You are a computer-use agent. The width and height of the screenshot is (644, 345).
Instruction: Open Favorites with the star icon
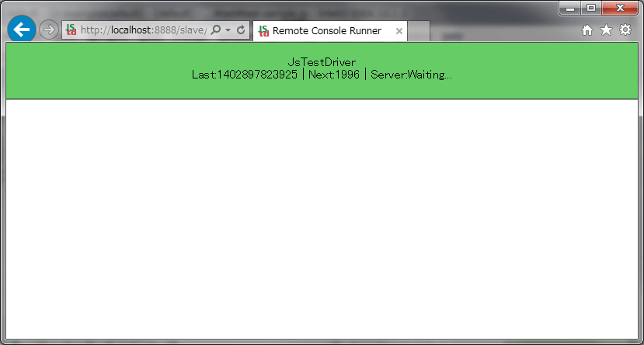tap(606, 30)
